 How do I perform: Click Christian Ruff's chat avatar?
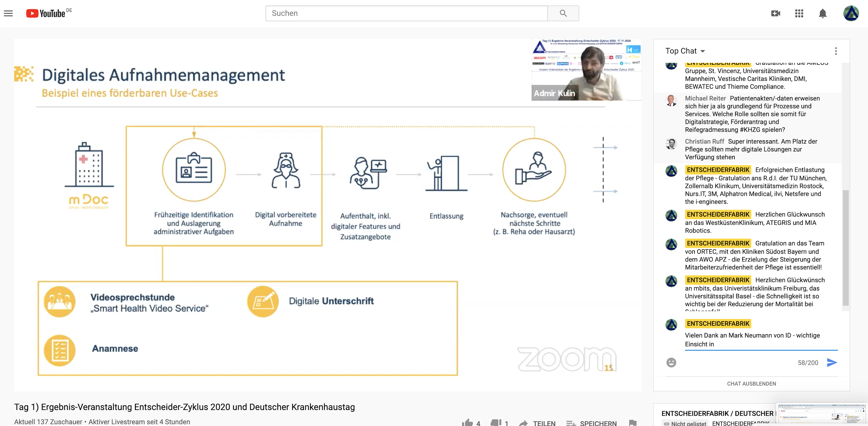point(671,143)
